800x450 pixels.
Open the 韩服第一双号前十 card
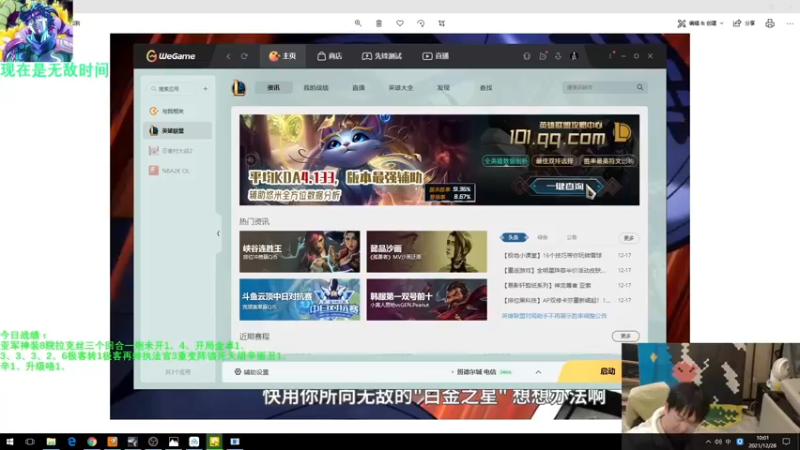click(x=427, y=299)
